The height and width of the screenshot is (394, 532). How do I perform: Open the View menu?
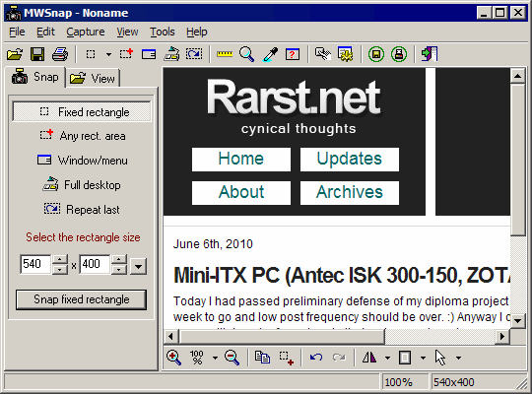127,32
